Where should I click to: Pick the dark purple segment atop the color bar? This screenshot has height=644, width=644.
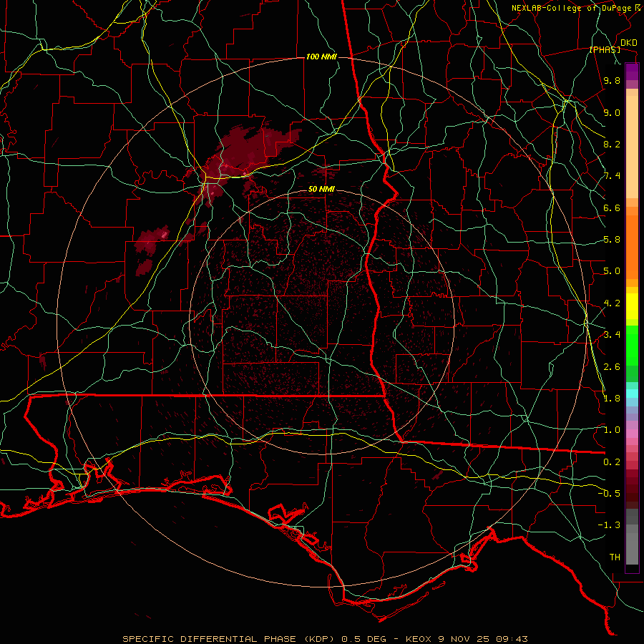(x=632, y=72)
